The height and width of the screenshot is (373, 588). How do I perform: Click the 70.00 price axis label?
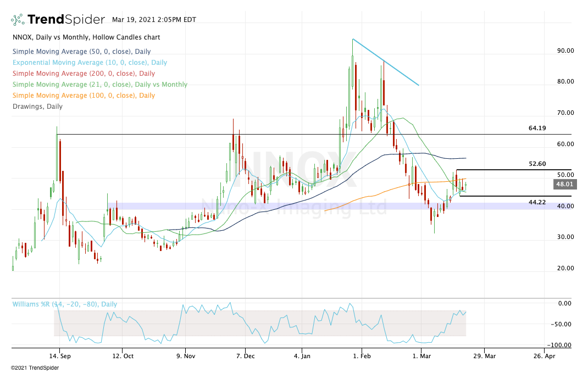coord(565,113)
